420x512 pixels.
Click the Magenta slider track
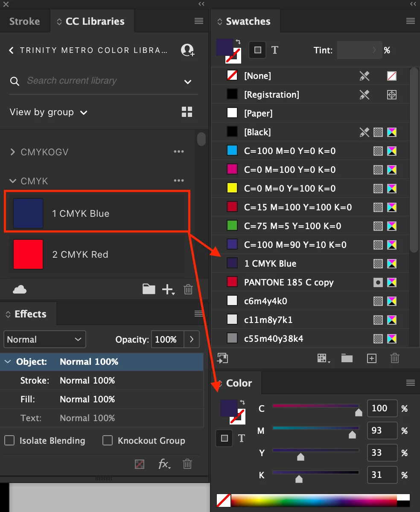(315, 428)
